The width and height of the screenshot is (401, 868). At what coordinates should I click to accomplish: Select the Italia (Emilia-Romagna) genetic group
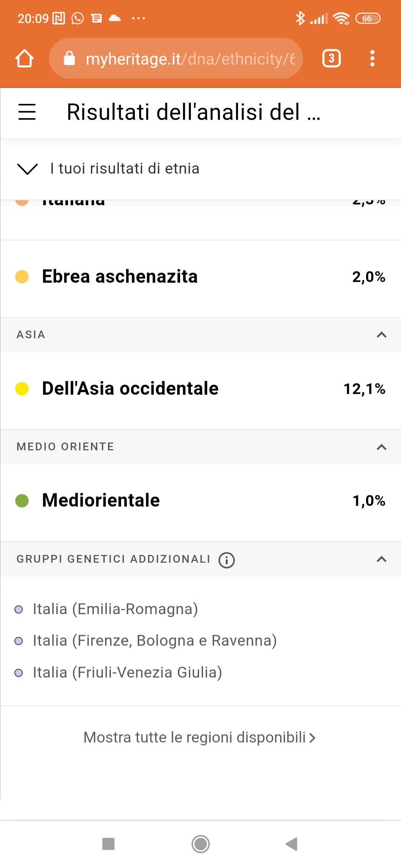(x=115, y=609)
